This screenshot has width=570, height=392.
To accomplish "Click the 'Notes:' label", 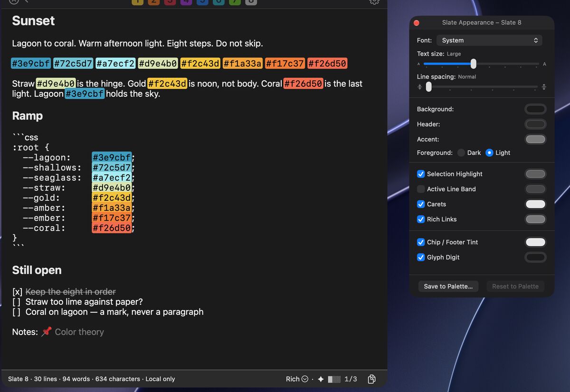I will 25,332.
